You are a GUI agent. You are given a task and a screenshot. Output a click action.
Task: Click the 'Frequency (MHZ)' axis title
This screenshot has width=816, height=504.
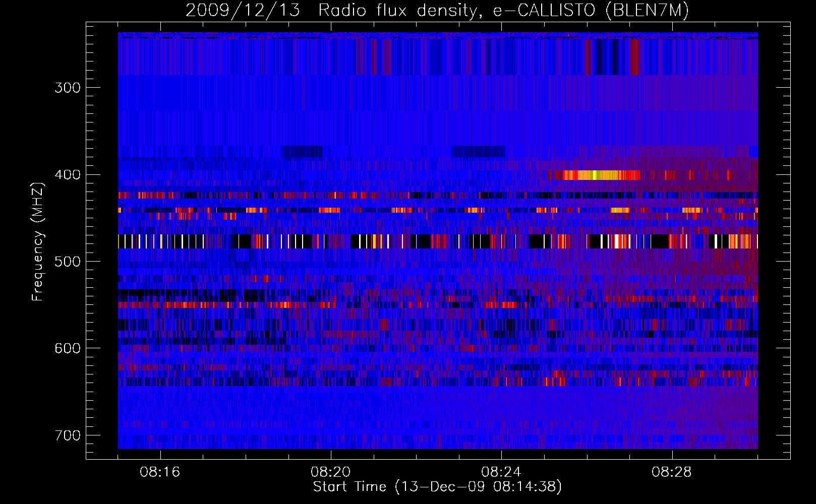click(38, 241)
